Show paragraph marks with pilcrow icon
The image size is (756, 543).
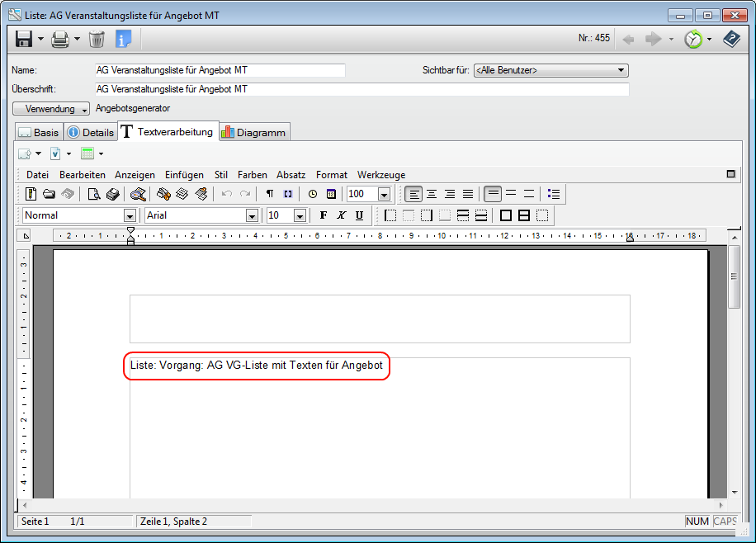click(x=270, y=194)
